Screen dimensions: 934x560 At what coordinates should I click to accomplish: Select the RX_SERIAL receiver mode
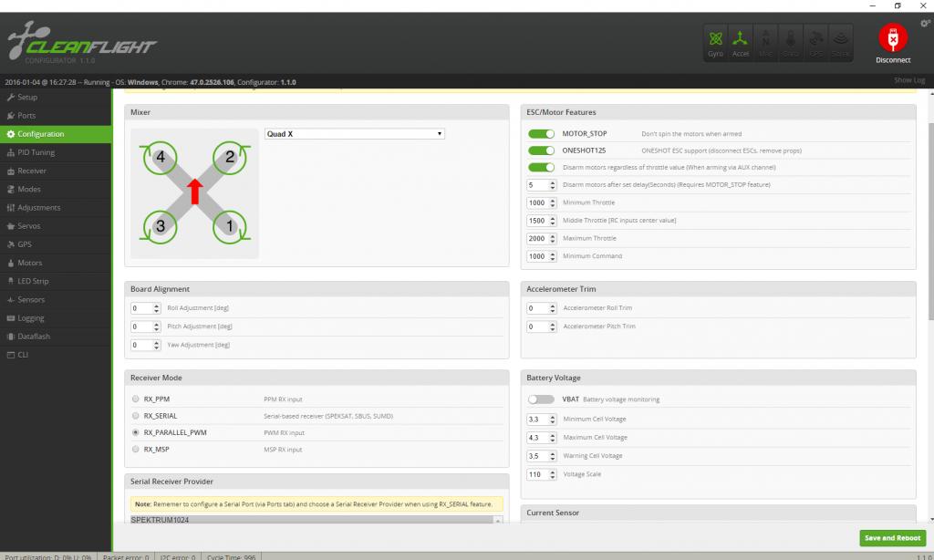(137, 416)
